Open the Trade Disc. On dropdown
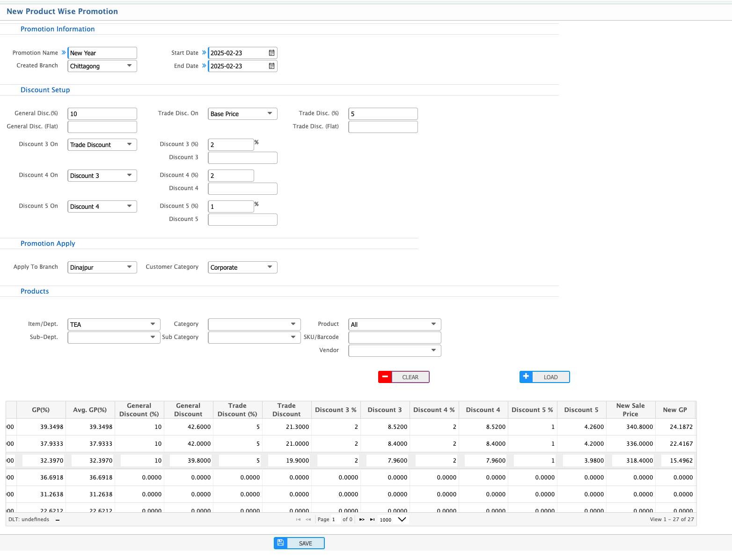Image resolution: width=732 pixels, height=560 pixels. point(270,114)
